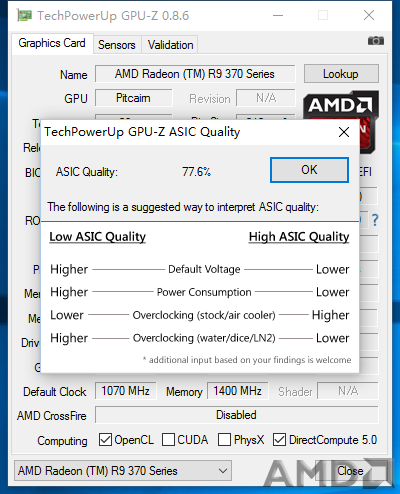The image size is (400, 494).
Task: Click the screenshot camera icon
Action: coord(376,41)
